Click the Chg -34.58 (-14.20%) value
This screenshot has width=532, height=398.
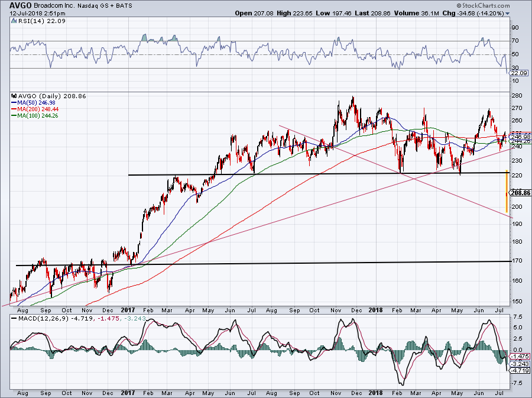[x=473, y=13]
